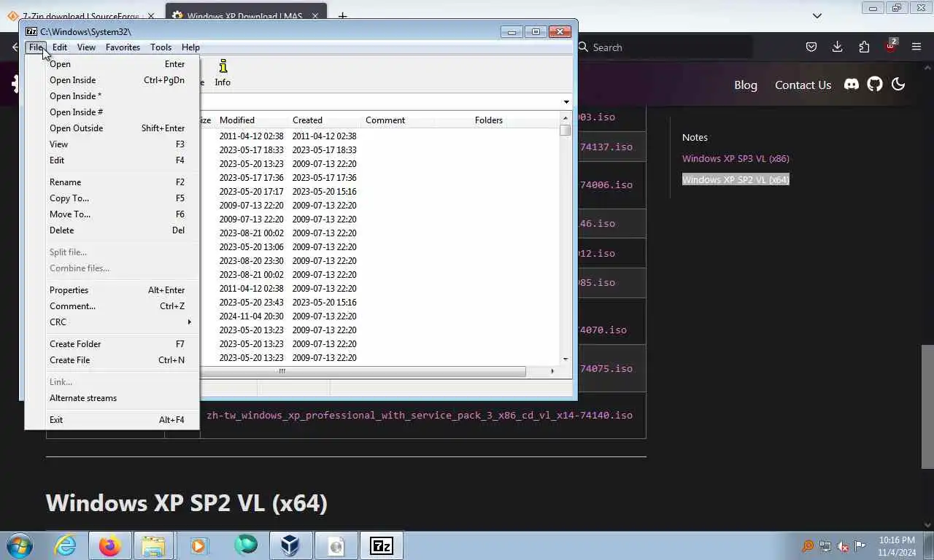This screenshot has height=560, width=934.
Task: Toggle dark mode with the moon icon
Action: (898, 85)
